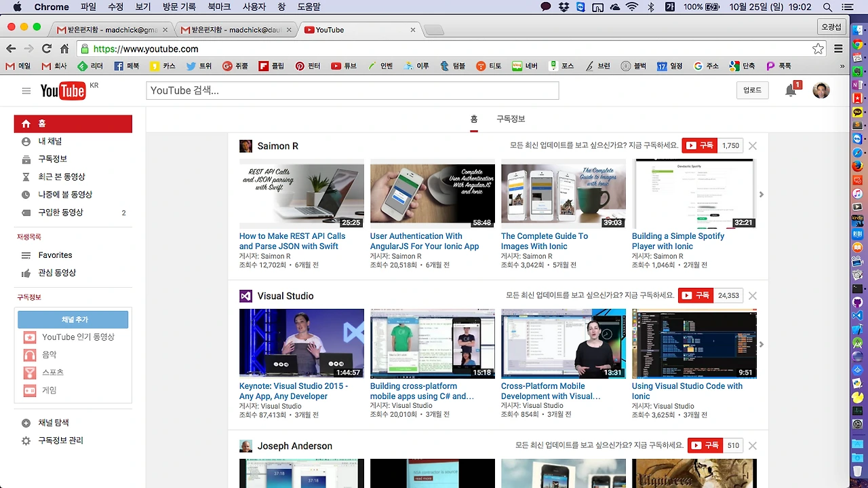
Task: Open the 네버 Evernote bookmark
Action: tap(525, 66)
